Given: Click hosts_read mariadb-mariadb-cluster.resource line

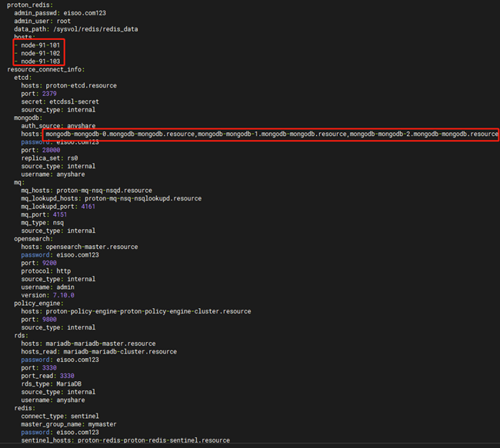Looking at the screenshot, I should (x=99, y=351).
